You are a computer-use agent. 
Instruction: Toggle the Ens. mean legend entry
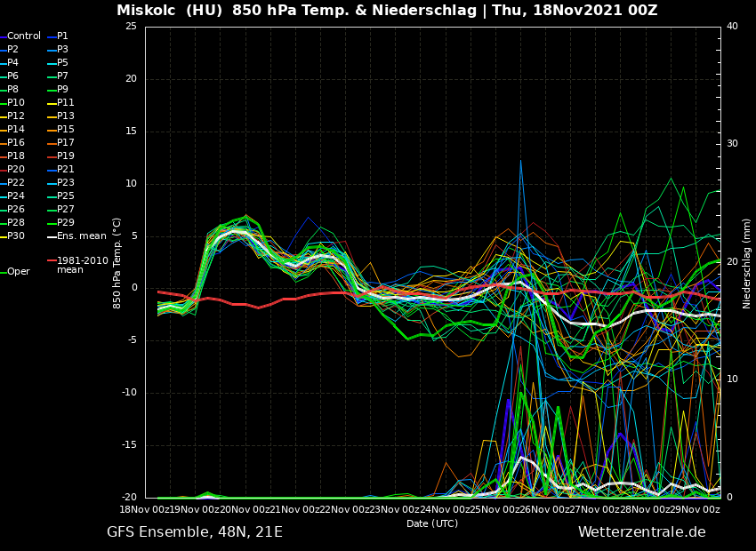click(81, 236)
